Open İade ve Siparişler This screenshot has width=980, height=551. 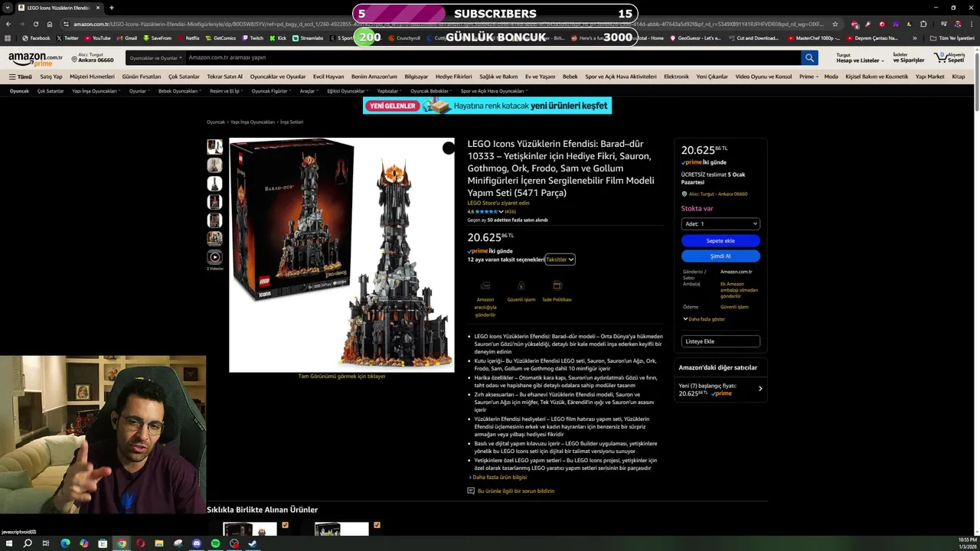(x=909, y=58)
